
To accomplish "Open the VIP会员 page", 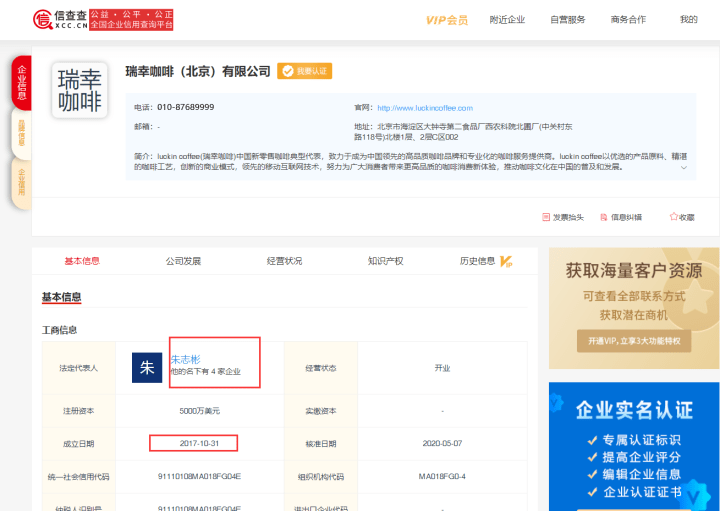I will click(446, 20).
